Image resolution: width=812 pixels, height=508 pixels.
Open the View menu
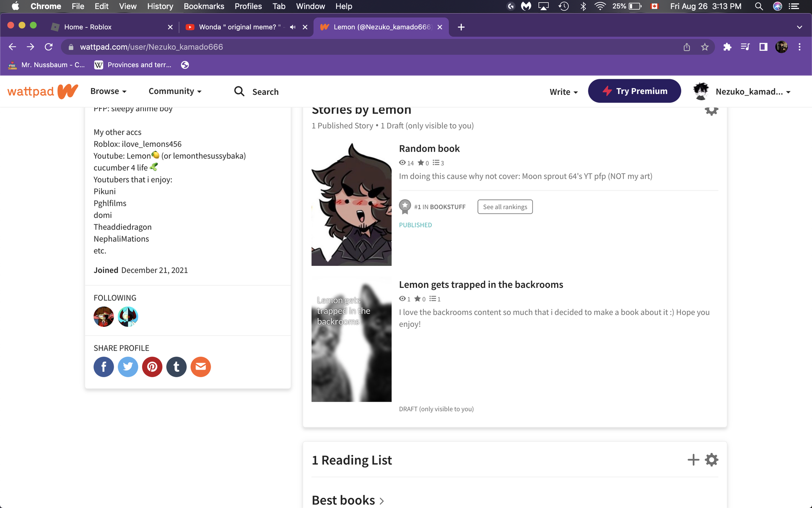tap(128, 6)
